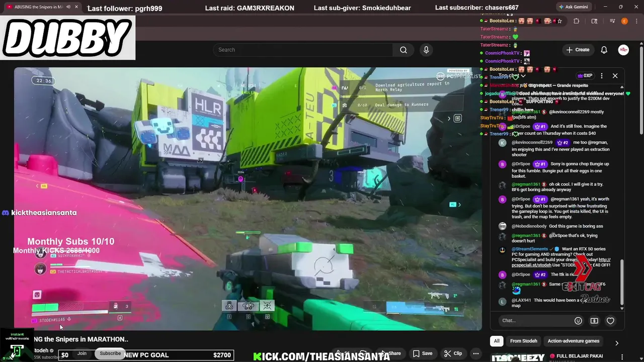Screen dimensions: 644x362
Task: Click the video player area
Action: 248,199
